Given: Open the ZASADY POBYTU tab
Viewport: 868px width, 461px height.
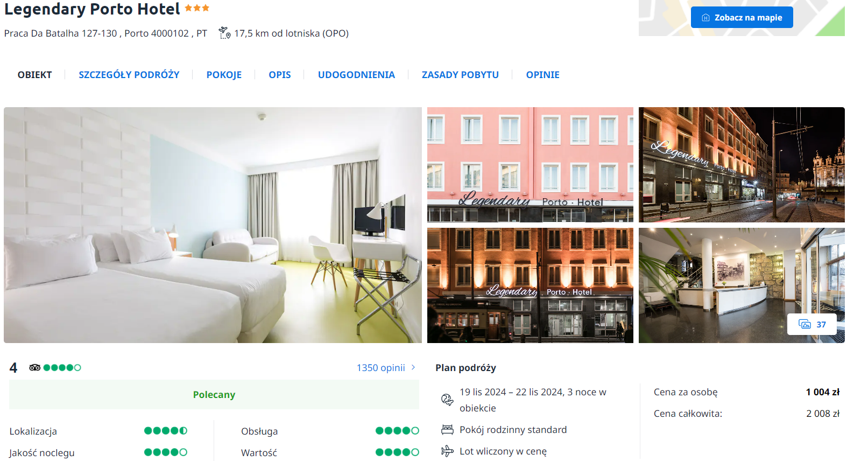Looking at the screenshot, I should click(x=460, y=75).
